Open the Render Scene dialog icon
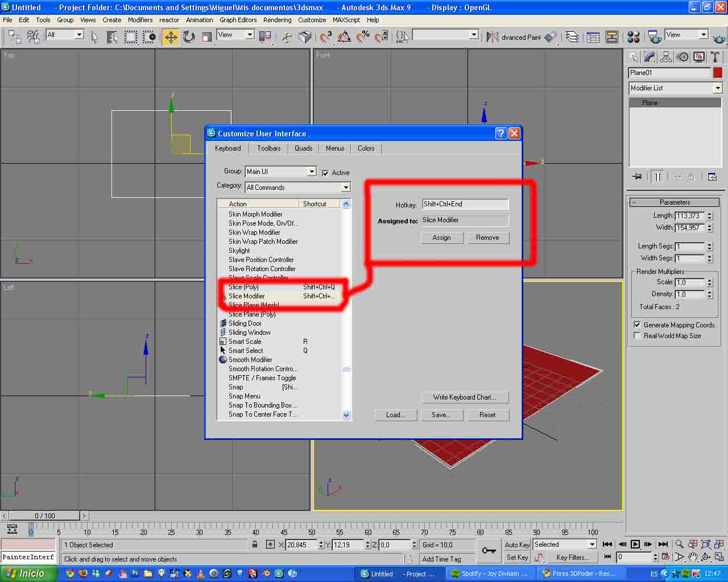This screenshot has height=582, width=728. (x=655, y=37)
